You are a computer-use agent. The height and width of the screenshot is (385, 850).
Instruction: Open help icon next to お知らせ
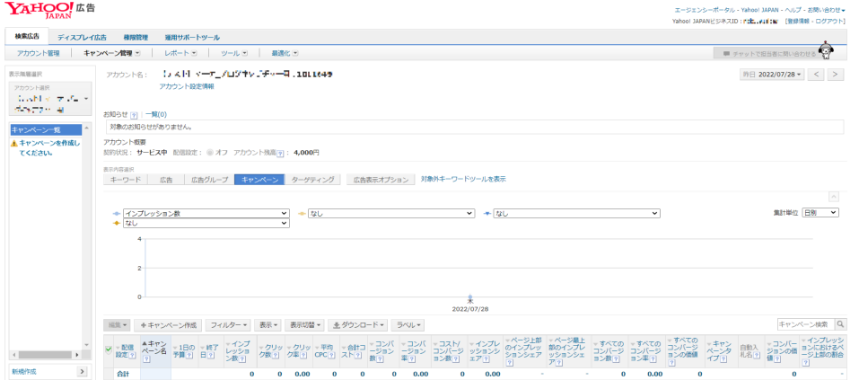(134, 115)
